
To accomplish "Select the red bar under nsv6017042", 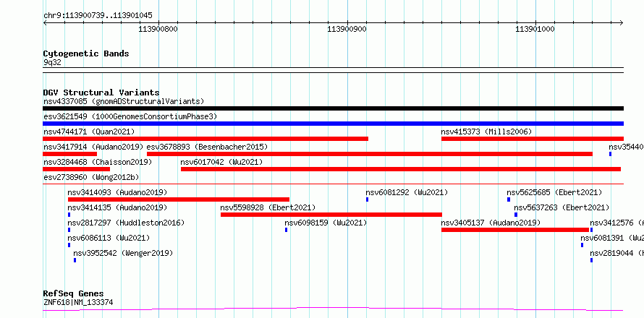I will point(400,169).
